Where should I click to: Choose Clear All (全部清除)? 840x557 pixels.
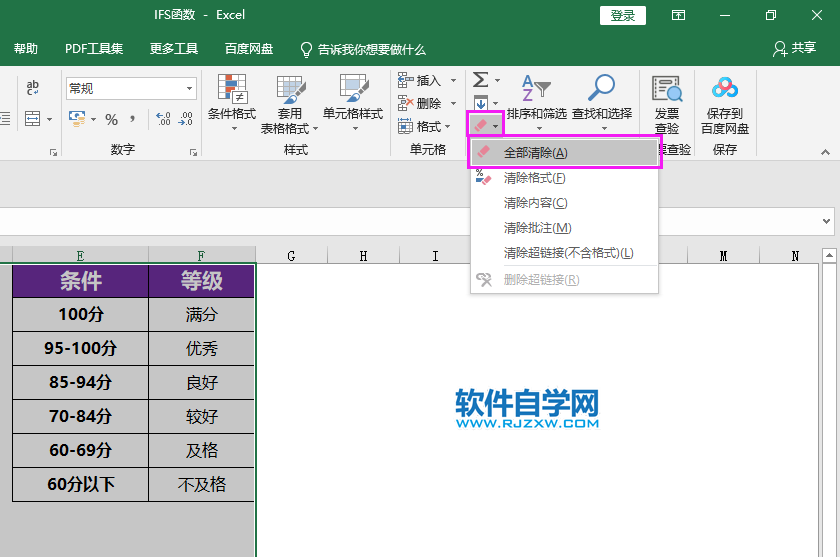[565, 153]
